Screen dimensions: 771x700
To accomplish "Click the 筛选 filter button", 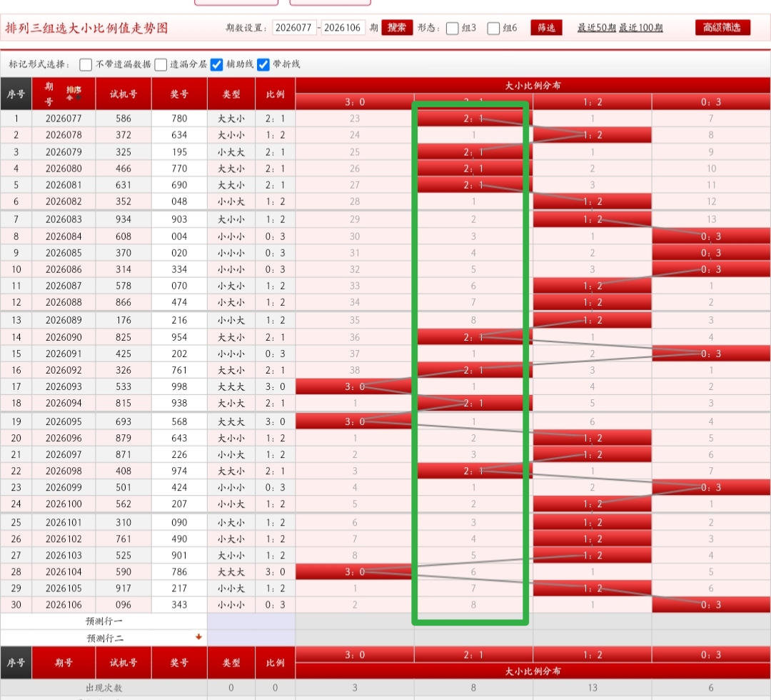I will [546, 28].
